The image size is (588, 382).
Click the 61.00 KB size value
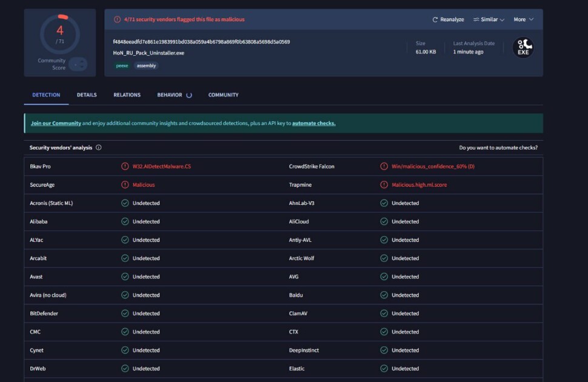pos(426,52)
